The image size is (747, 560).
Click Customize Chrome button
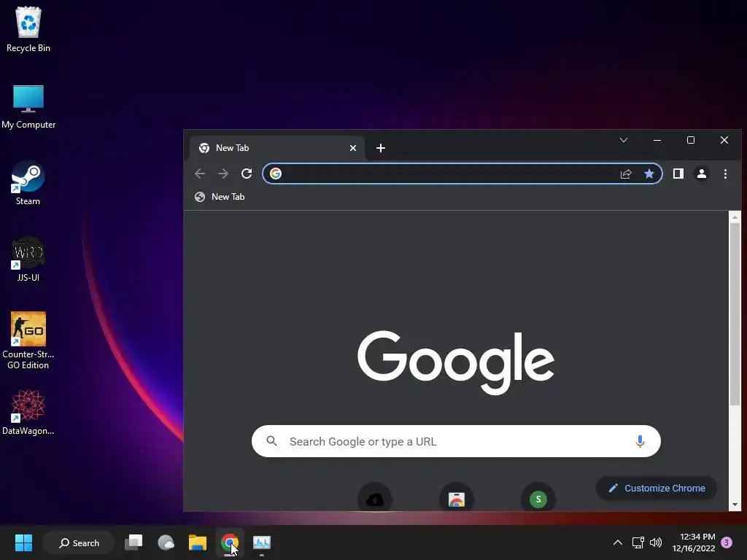[657, 488]
